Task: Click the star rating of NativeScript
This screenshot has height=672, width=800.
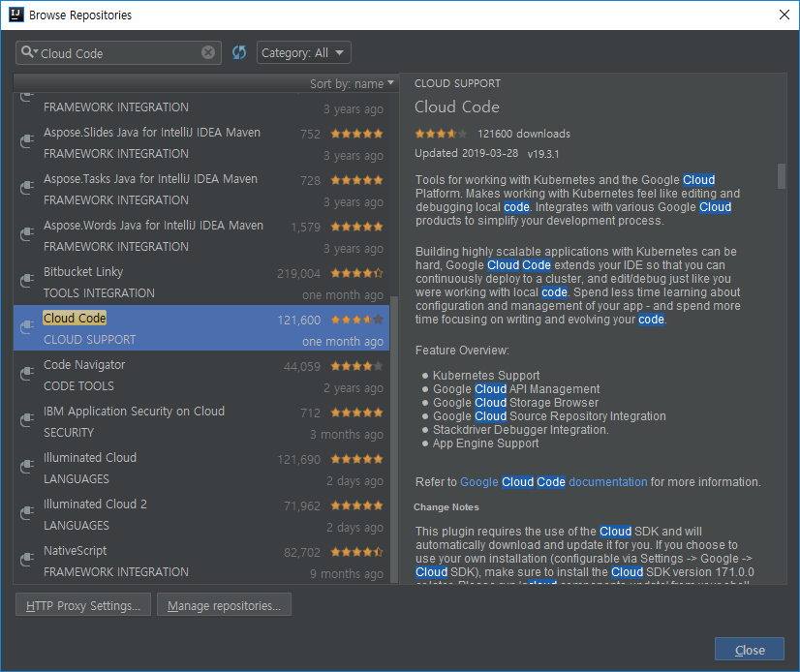Action: (356, 552)
